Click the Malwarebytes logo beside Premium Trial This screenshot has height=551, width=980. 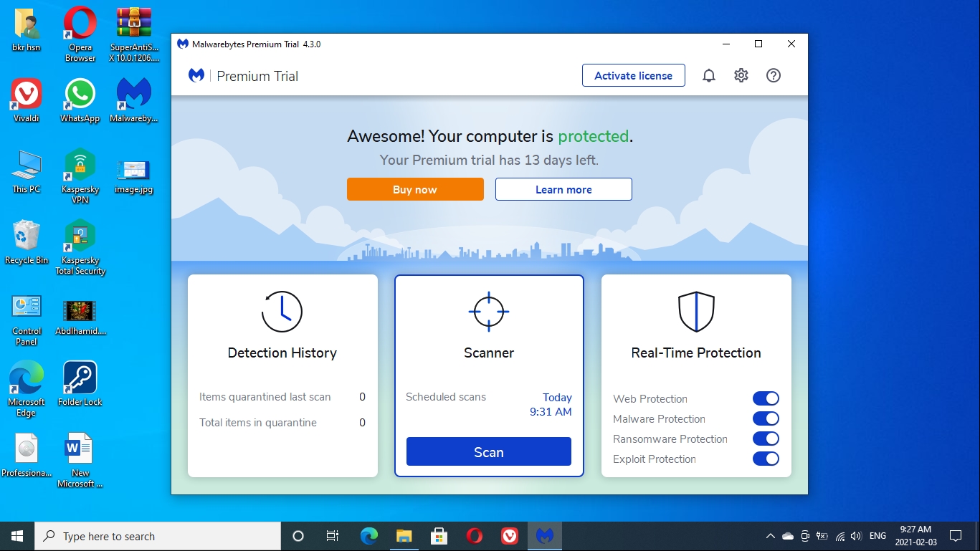point(196,76)
